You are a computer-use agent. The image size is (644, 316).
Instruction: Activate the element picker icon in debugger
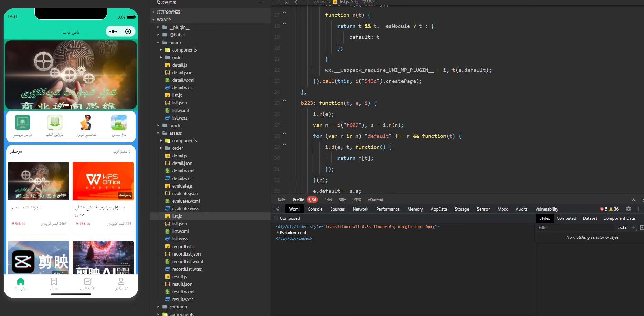[x=277, y=209]
